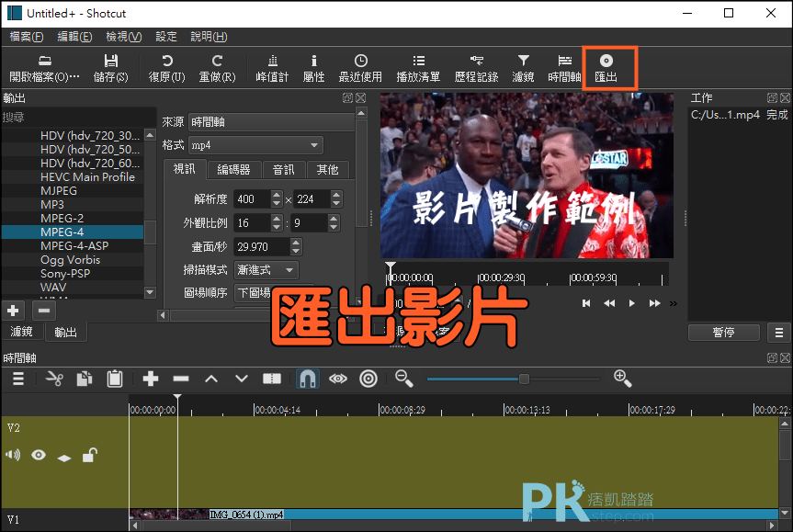Viewport: 793px width, 532px height.
Task: Mute the V2 track audio
Action: [x=13, y=455]
